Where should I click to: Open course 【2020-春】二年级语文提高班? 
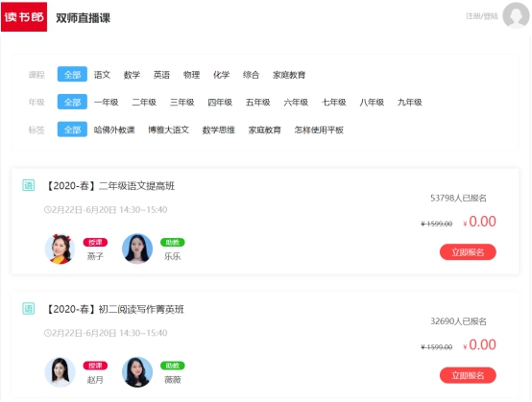(109, 186)
